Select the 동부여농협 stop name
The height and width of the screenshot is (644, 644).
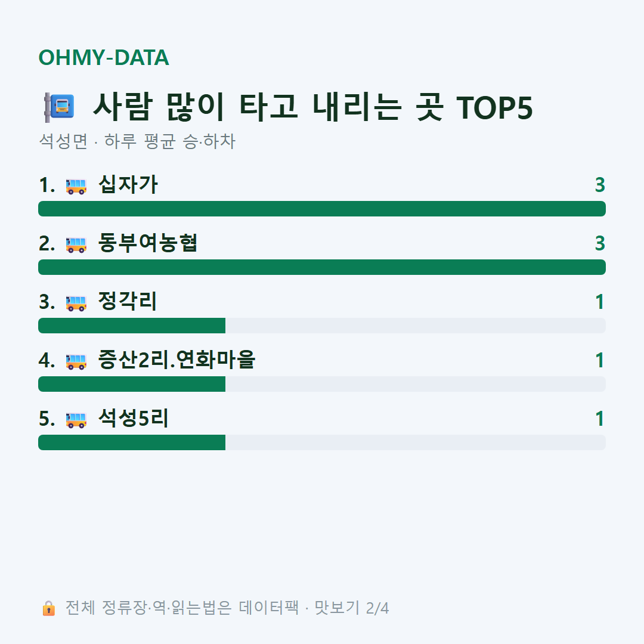pos(148,243)
